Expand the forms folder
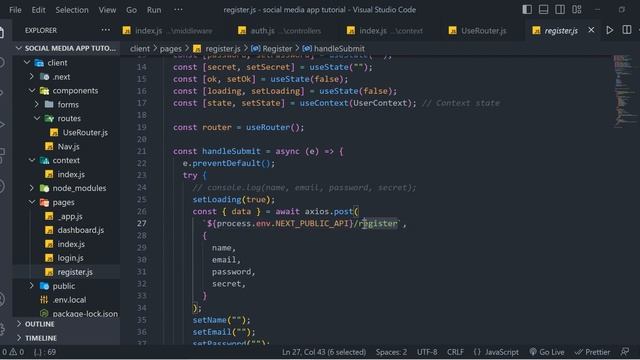Viewport: 640px width, 360px height. [x=66, y=104]
